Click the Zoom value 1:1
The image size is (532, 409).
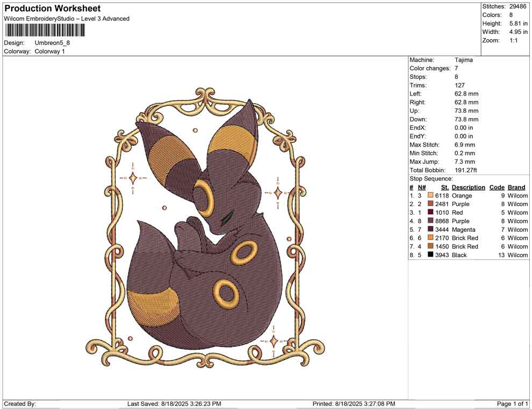pos(514,40)
